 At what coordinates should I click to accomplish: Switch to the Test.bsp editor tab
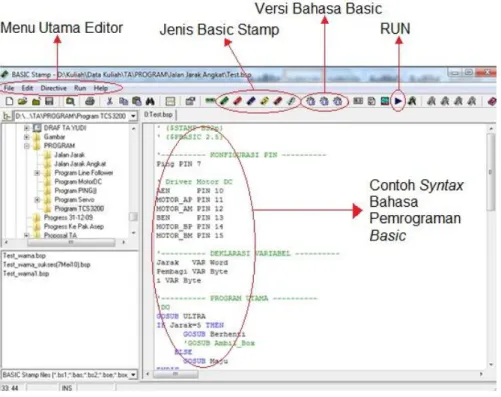[x=159, y=115]
